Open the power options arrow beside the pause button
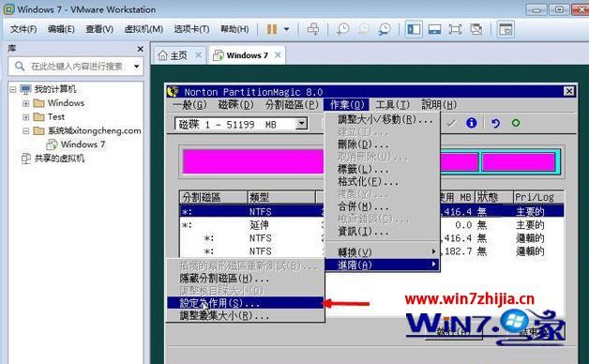 [287, 29]
